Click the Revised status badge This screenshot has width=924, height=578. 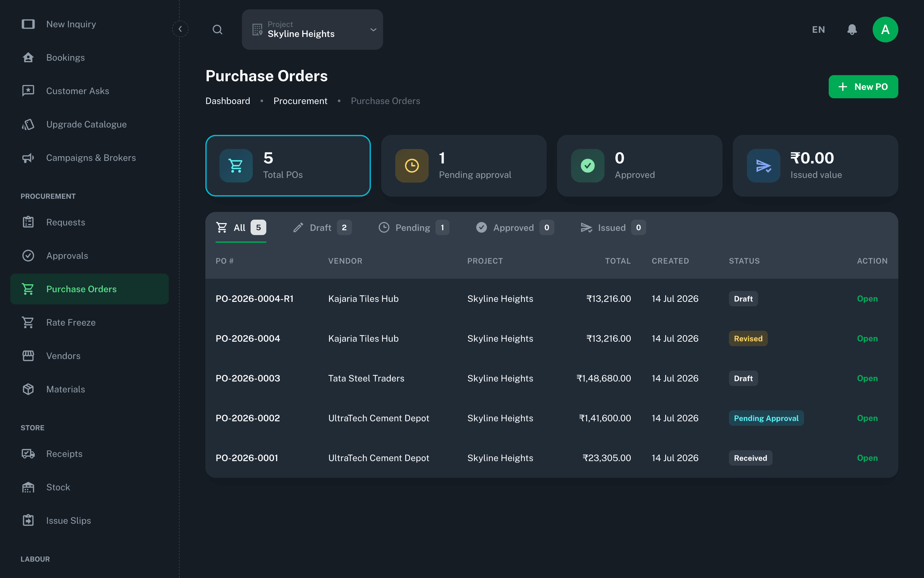coord(748,338)
